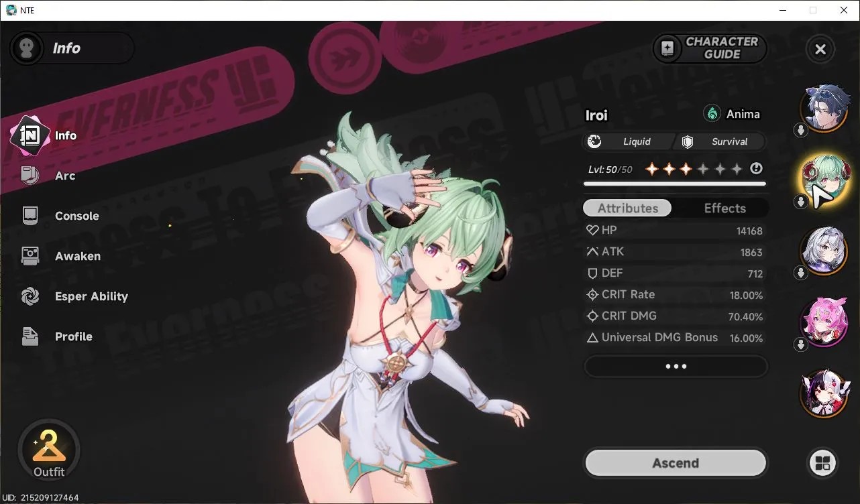The image size is (860, 504).
Task: Click the CRIT Rate value 18.00%
Action: [x=747, y=296]
